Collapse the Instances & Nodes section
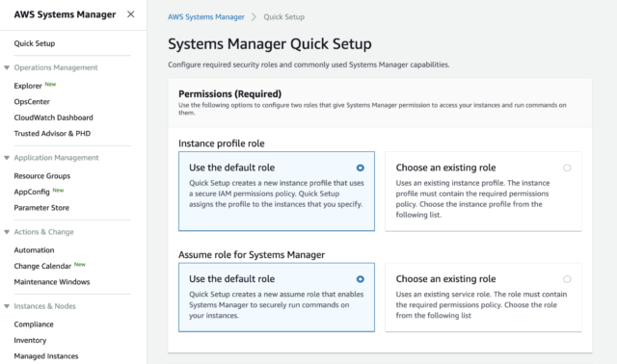 coord(7,306)
